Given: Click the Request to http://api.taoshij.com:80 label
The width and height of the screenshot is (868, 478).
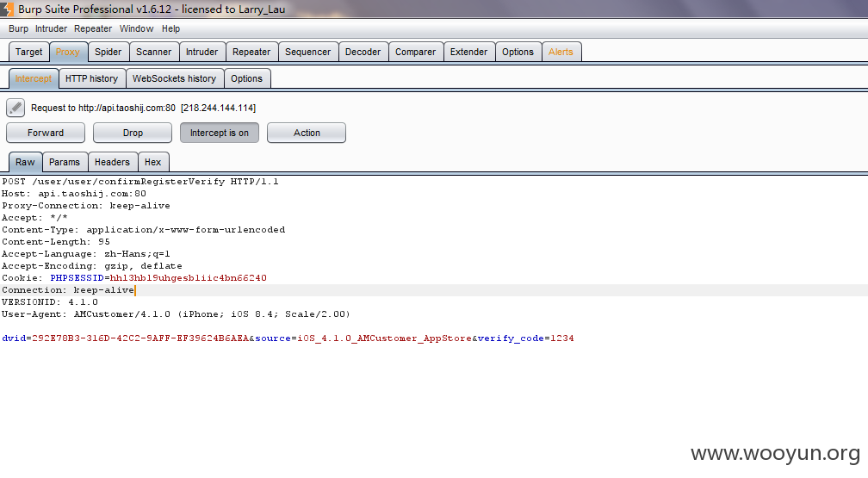Looking at the screenshot, I should tap(143, 108).
